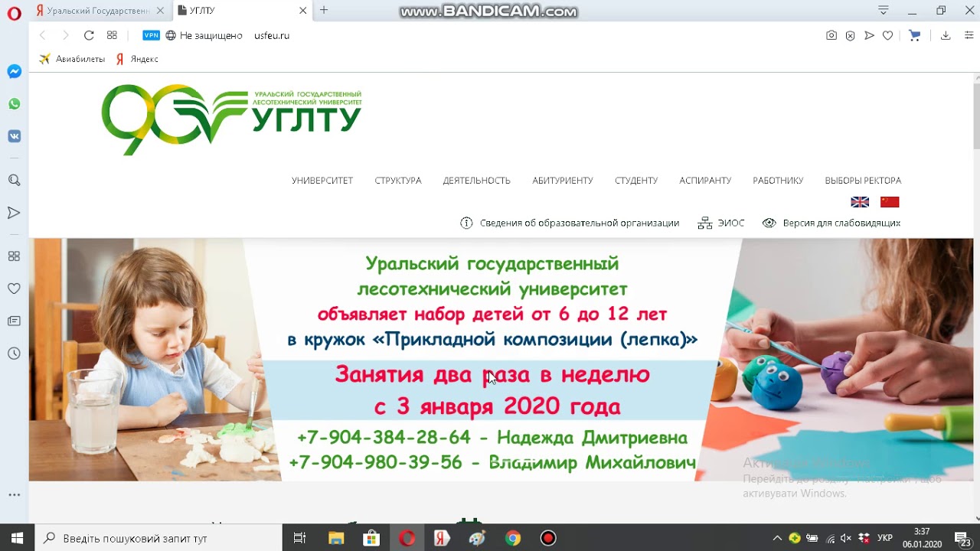This screenshot has height=551, width=980.
Task: Open the СТРУКТУРА menu
Action: [x=398, y=181]
